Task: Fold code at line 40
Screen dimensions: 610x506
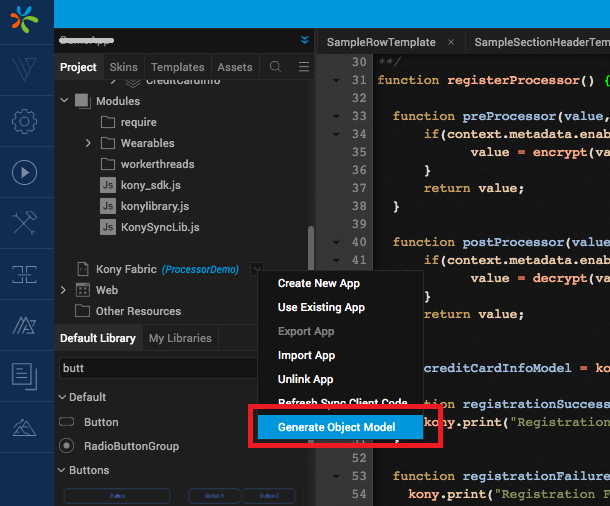Action: 336,242
